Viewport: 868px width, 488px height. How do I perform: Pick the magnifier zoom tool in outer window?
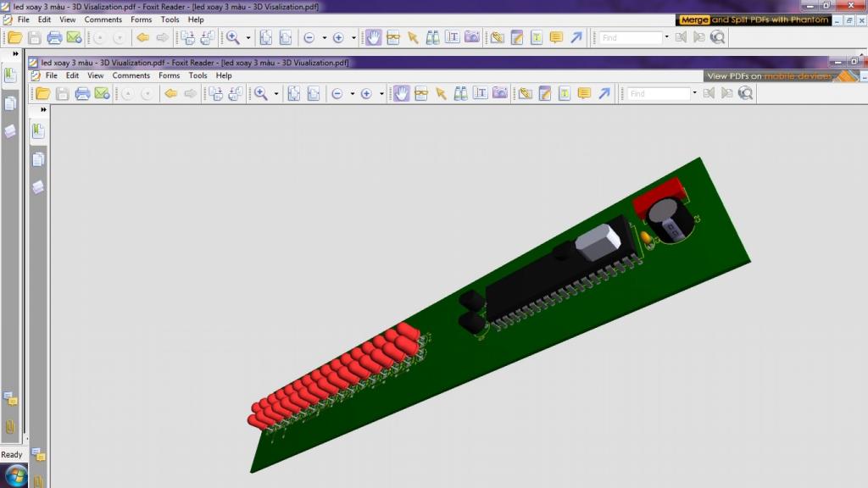point(233,37)
